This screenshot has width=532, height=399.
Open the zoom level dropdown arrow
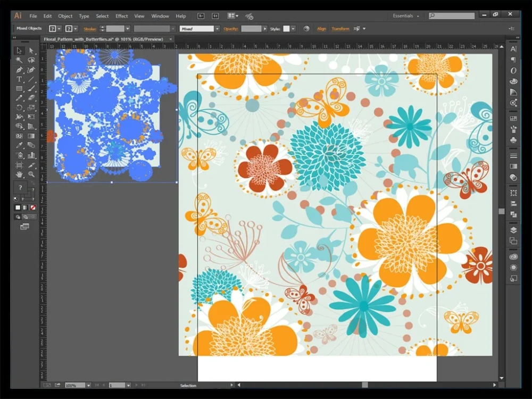coord(88,385)
